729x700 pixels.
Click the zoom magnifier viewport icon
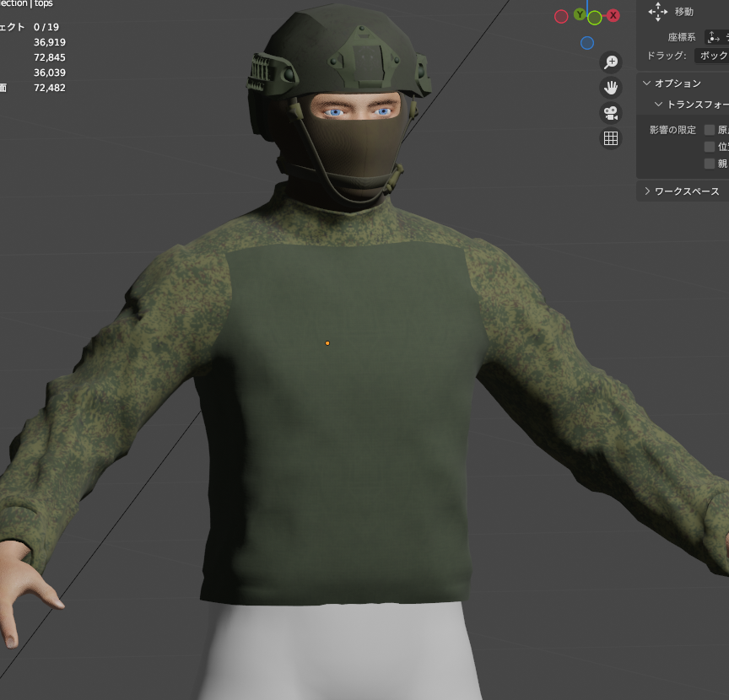coord(610,62)
